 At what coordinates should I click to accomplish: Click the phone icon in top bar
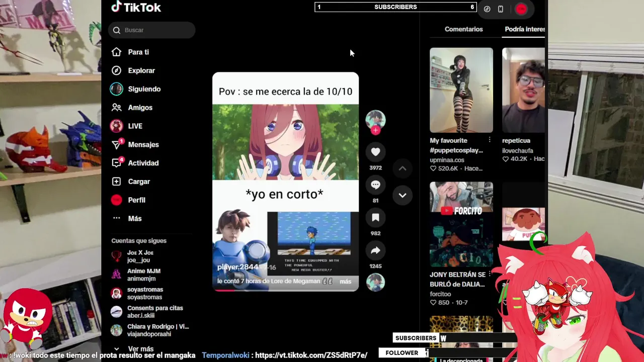501,9
